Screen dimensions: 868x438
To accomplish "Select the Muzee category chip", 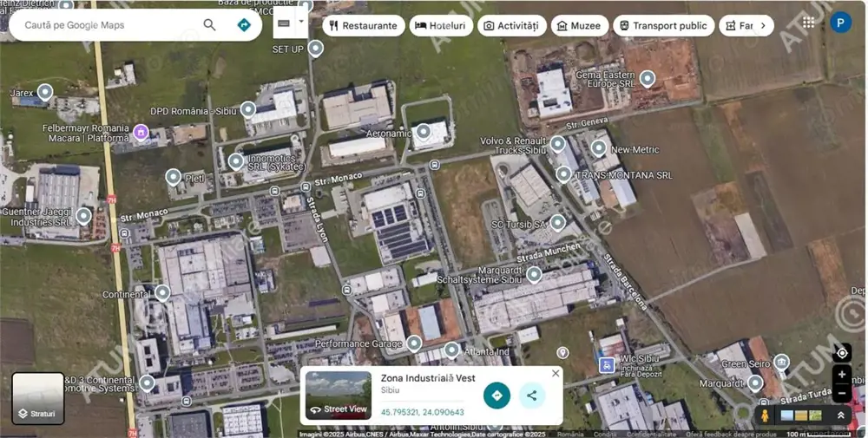I will tap(579, 25).
